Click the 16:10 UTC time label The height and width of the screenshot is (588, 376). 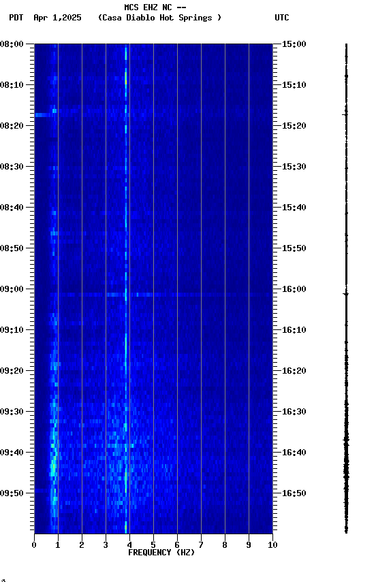pos(294,330)
